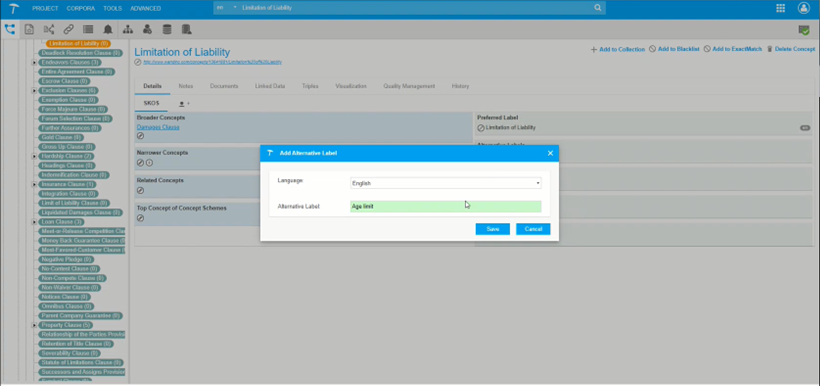820x386 pixels.
Task: Click edit icon beside the concept URI
Action: 138,62
